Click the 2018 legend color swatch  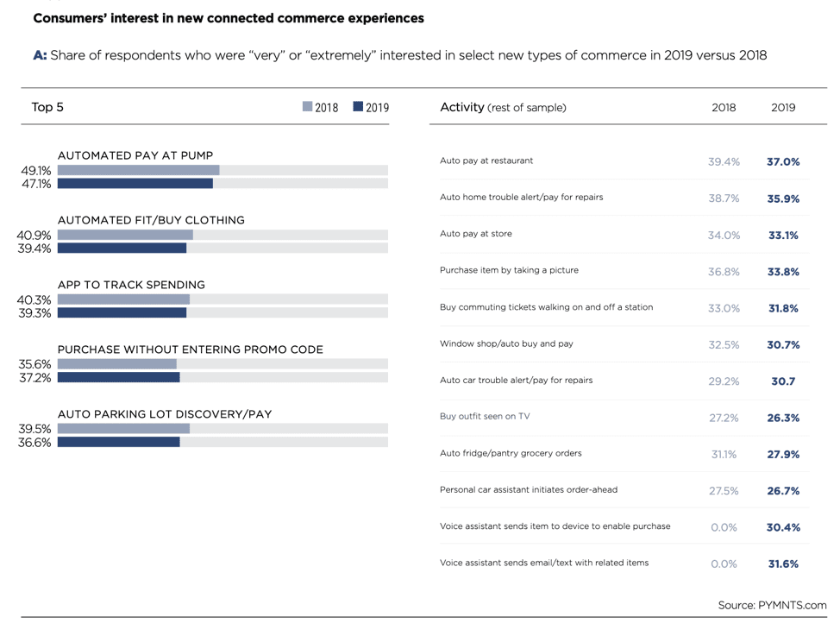(x=308, y=107)
